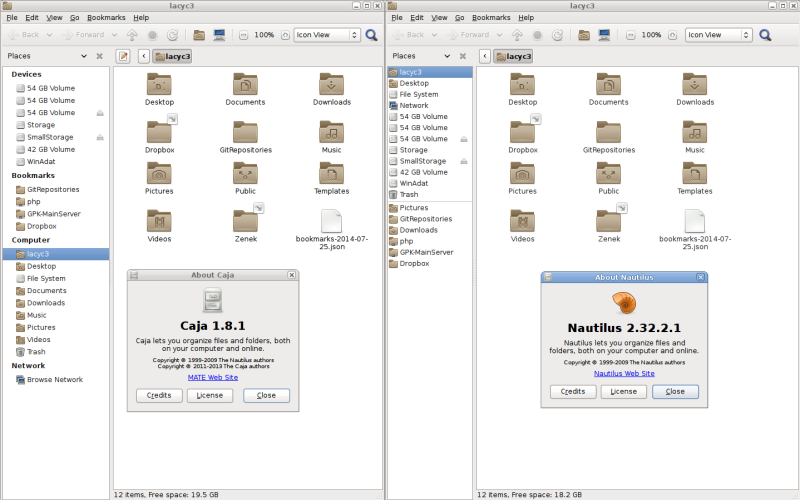800x500 pixels.
Task: Open Back history dropdown arrow in Caja
Action: point(49,35)
